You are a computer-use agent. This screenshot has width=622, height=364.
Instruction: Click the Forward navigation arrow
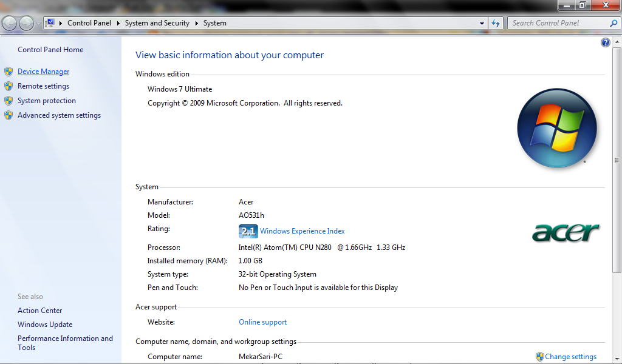click(26, 23)
